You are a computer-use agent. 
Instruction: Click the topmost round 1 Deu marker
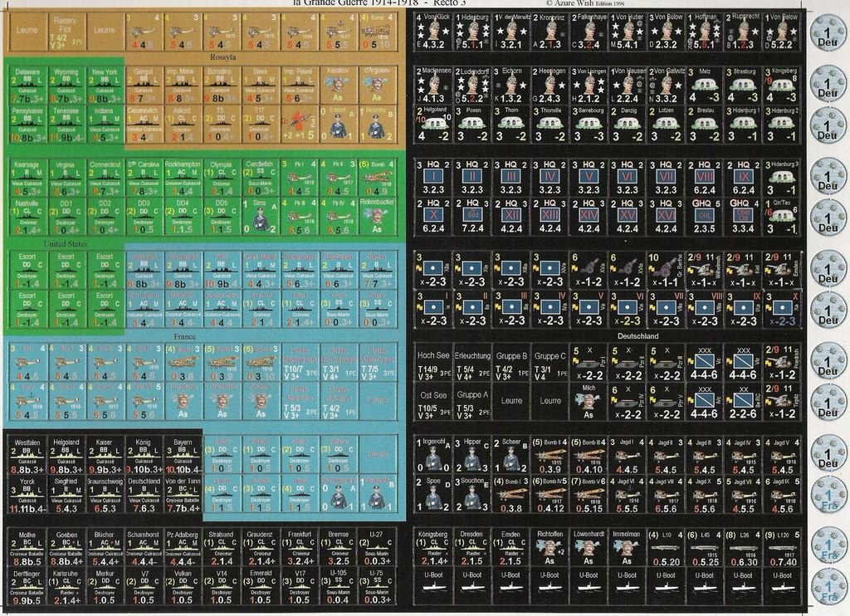click(x=828, y=37)
